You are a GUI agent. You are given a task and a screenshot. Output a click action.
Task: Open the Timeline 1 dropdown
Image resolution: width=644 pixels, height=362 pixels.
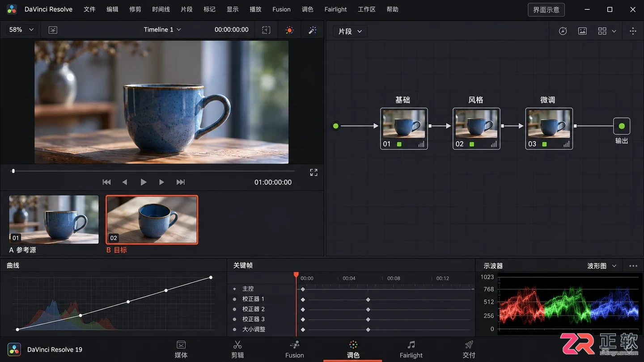pyautogui.click(x=162, y=29)
